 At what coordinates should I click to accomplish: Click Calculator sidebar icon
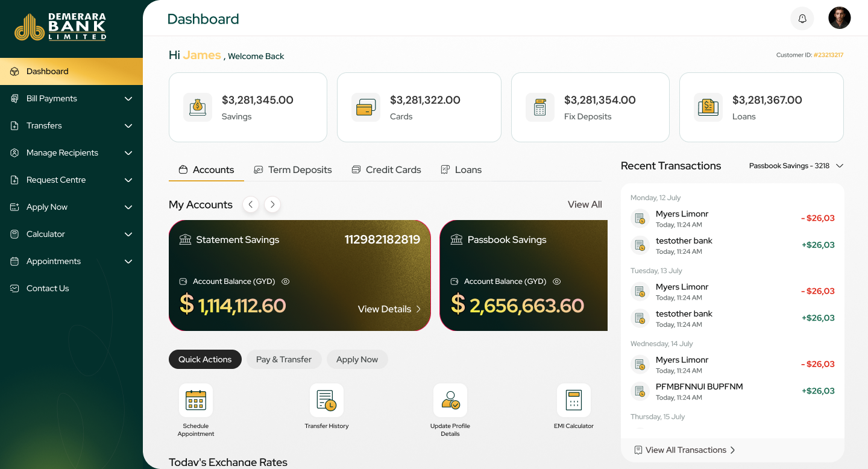click(14, 234)
